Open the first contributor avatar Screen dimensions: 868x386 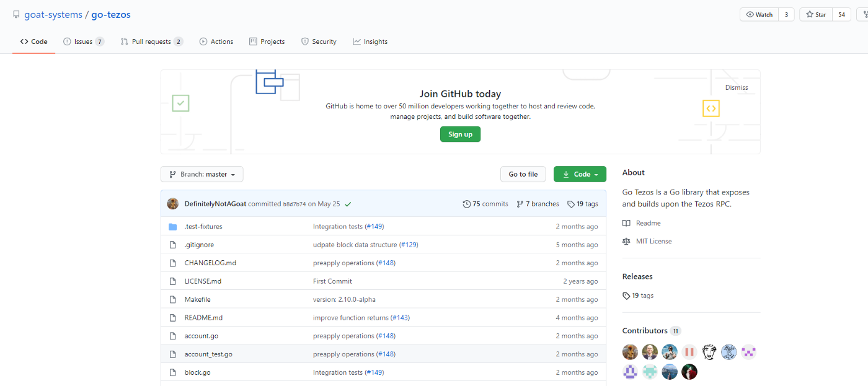click(x=630, y=352)
